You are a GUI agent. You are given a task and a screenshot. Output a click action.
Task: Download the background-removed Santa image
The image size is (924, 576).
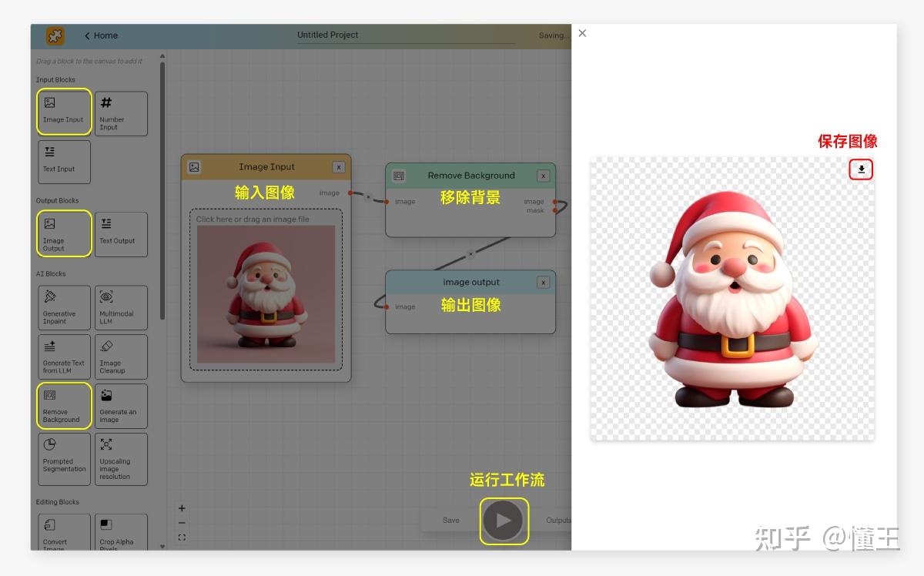[861, 169]
